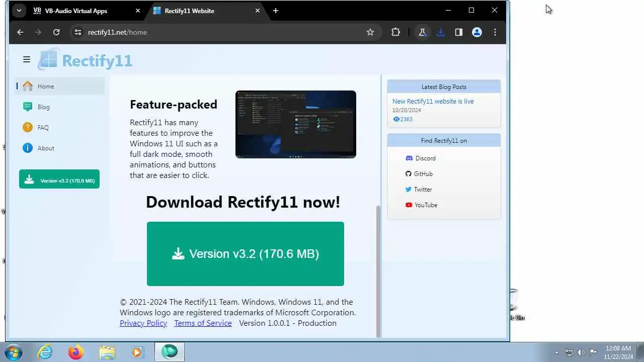Screen dimensions: 644x362
Task: Open the FAQ sidebar item
Action: click(60, 128)
